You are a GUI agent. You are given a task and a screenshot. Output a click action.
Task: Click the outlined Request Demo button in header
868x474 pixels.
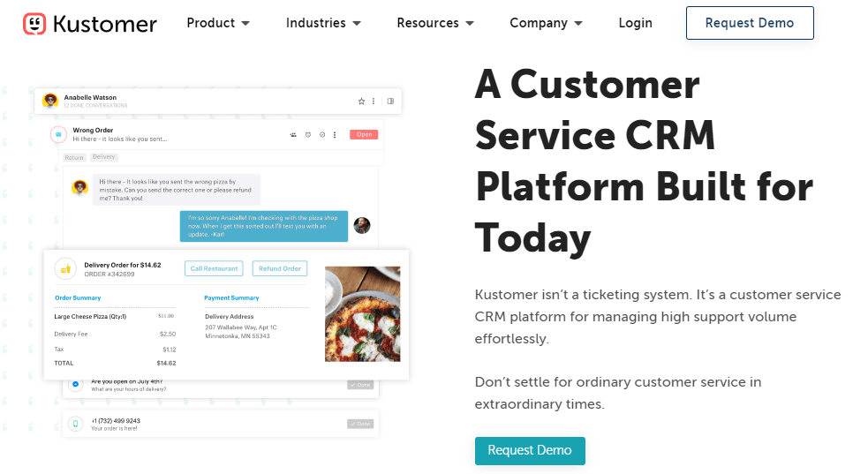point(750,23)
